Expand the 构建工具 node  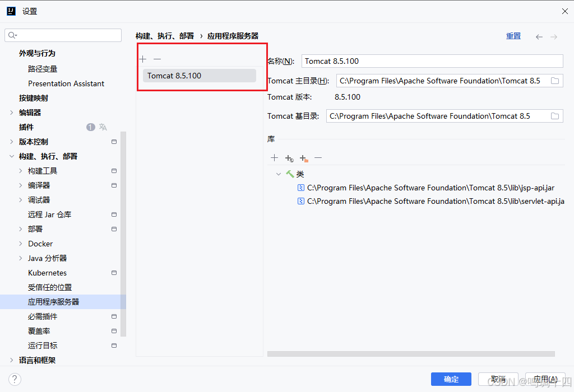(21, 171)
